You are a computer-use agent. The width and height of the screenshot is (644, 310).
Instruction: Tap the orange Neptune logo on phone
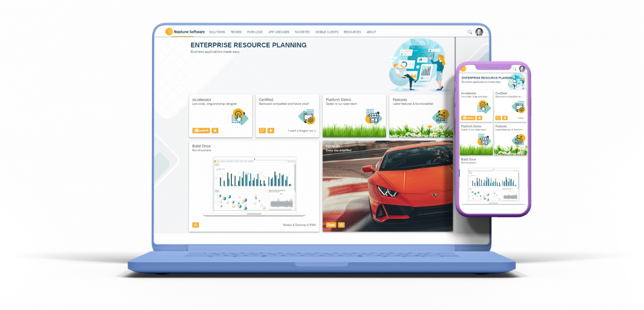pos(464,69)
